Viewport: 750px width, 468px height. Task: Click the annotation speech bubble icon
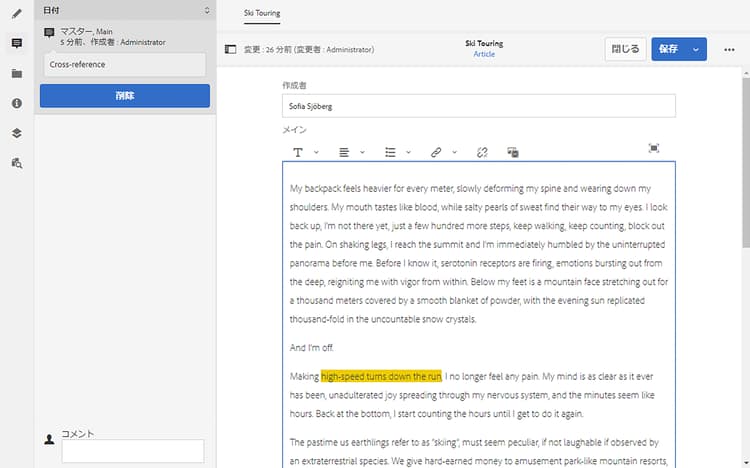49,33
